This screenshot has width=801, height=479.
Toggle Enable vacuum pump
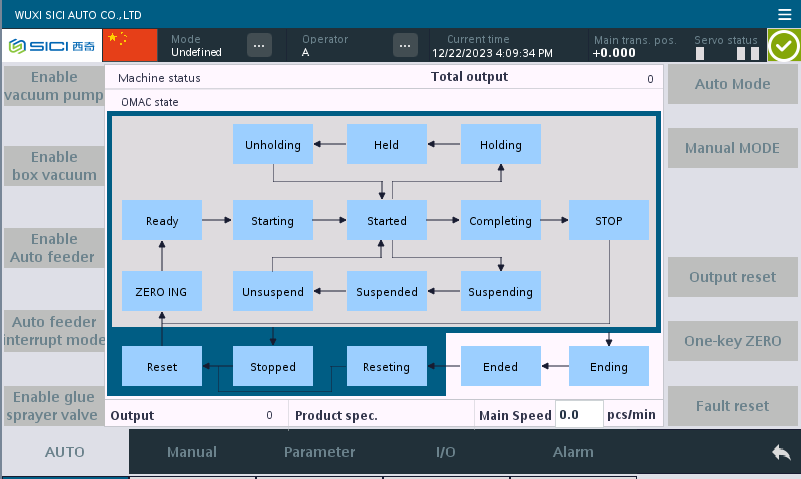(x=53, y=86)
